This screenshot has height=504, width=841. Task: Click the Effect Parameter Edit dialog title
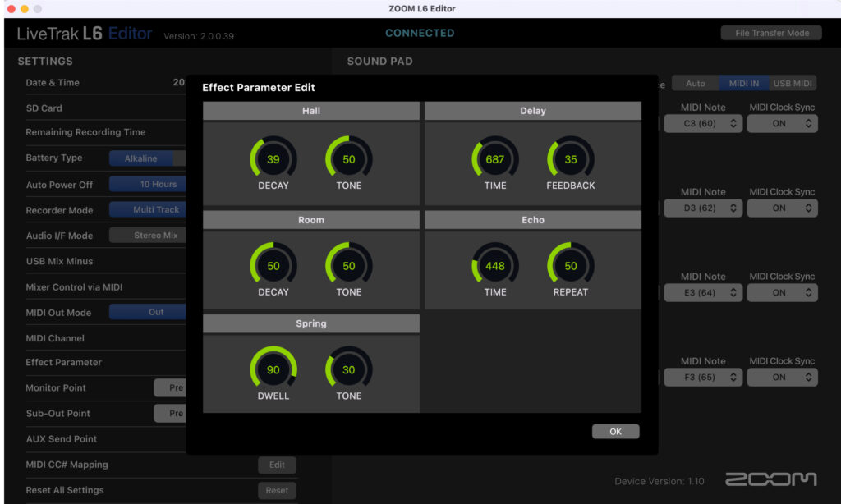pyautogui.click(x=259, y=87)
